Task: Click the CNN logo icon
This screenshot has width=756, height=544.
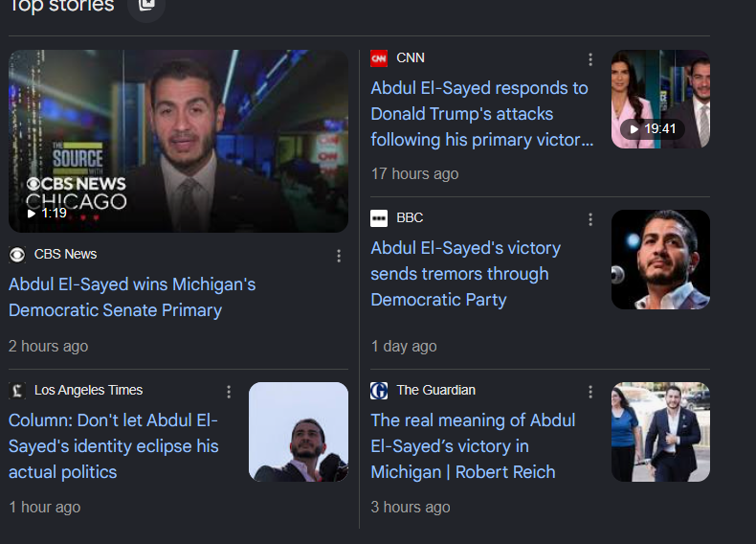Action: point(379,58)
